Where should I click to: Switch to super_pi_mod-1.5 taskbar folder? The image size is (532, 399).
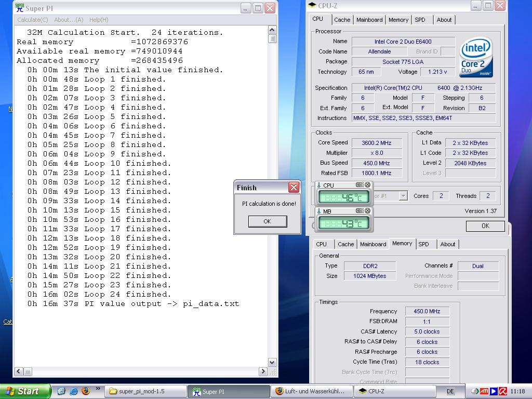(145, 391)
